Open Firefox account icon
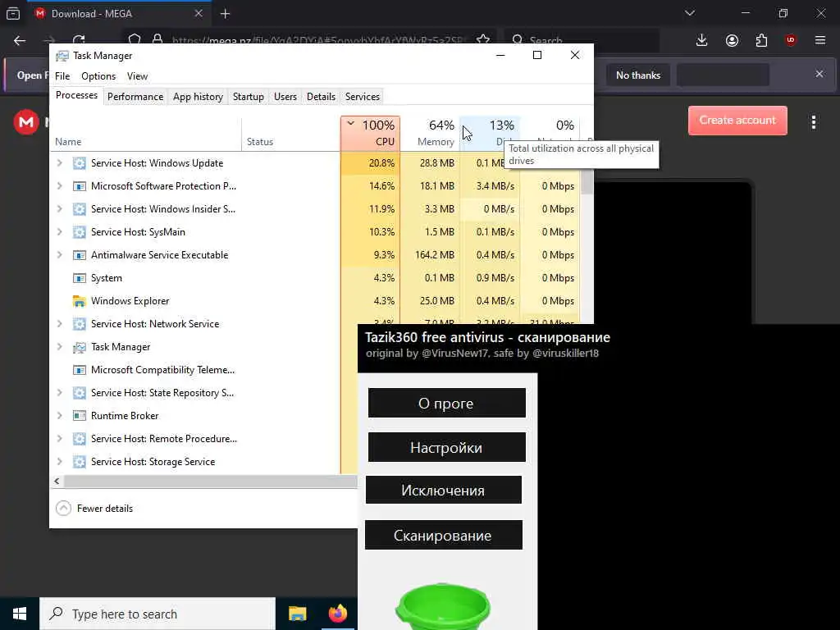 [x=732, y=40]
